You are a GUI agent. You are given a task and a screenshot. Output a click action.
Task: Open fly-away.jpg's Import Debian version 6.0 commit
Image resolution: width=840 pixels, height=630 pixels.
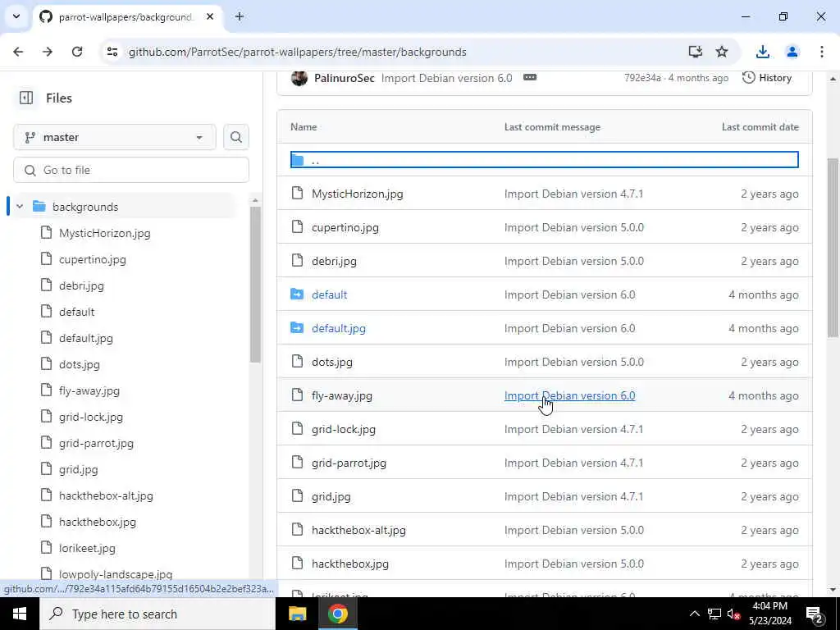point(569,396)
